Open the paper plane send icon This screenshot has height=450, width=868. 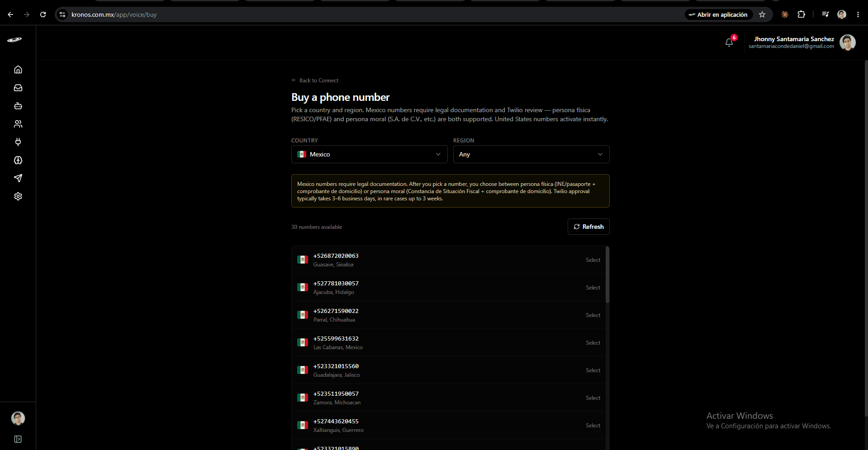[x=18, y=178]
